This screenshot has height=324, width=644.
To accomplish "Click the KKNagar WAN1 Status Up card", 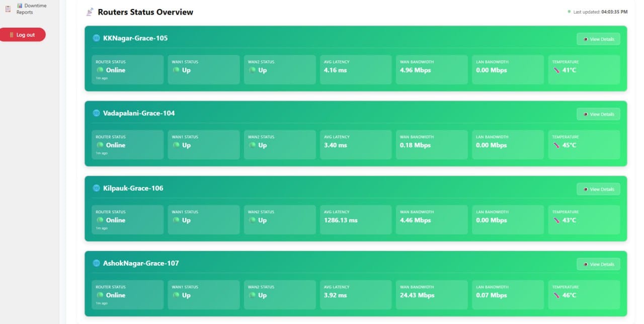I will 203,69.
